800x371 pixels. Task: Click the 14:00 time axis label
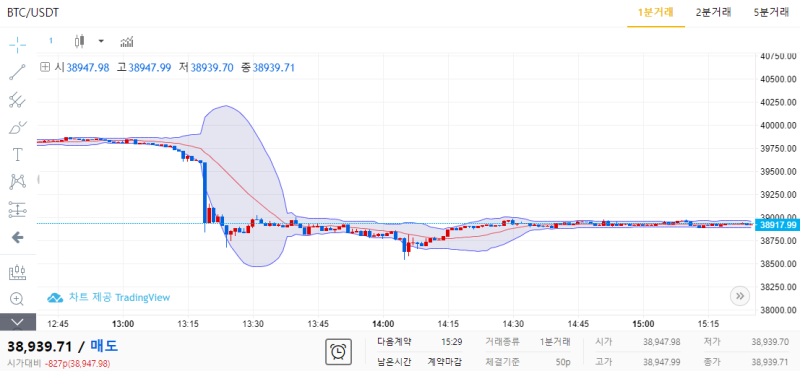[x=383, y=324]
